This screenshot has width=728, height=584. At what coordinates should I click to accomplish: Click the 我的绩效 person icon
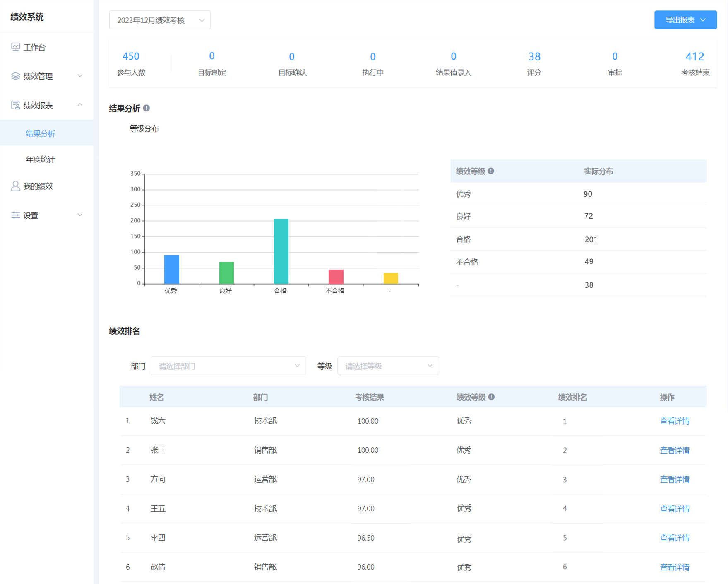click(x=15, y=186)
